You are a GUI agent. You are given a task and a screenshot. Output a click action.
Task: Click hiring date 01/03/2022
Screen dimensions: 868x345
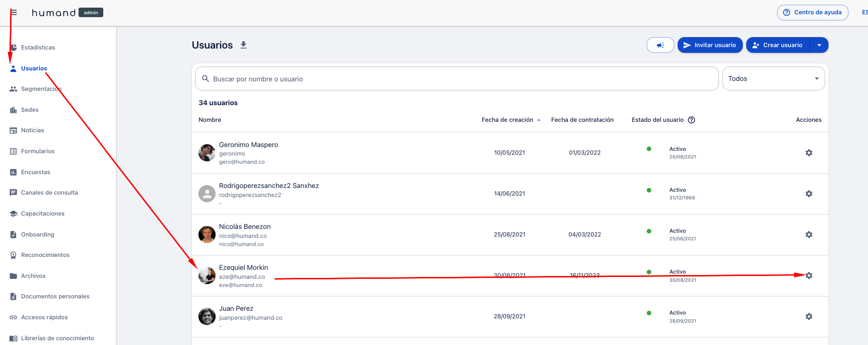tap(585, 153)
